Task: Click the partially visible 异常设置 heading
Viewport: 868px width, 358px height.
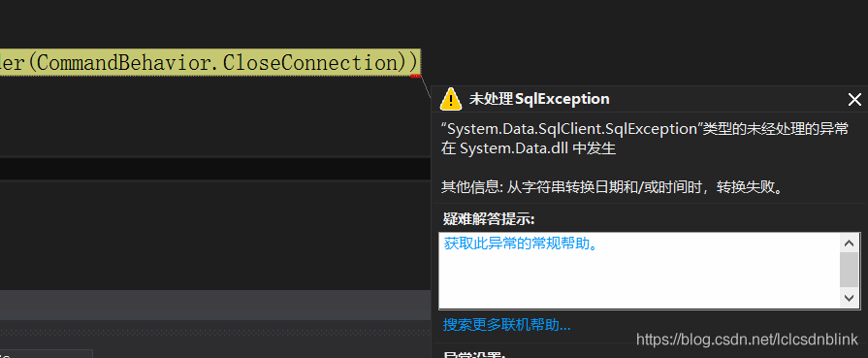Action: tap(475, 355)
